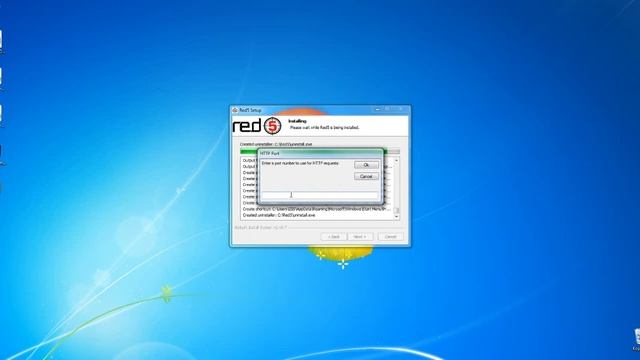Click the Back button in Red5 Setup
Image resolution: width=640 pixels, height=360 pixels.
click(333, 237)
